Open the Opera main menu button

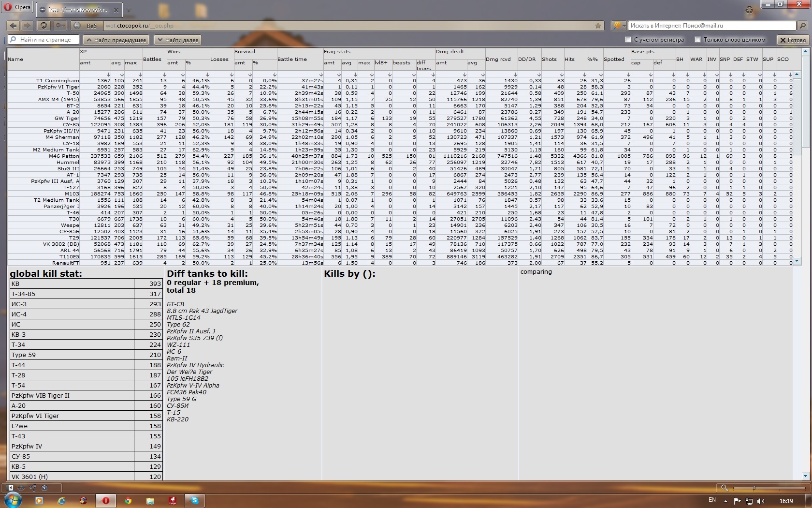(x=18, y=7)
